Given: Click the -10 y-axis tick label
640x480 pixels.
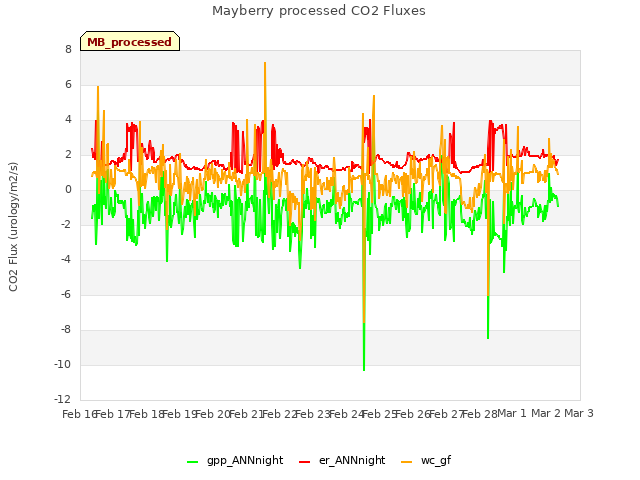Looking at the screenshot, I should [62, 364].
